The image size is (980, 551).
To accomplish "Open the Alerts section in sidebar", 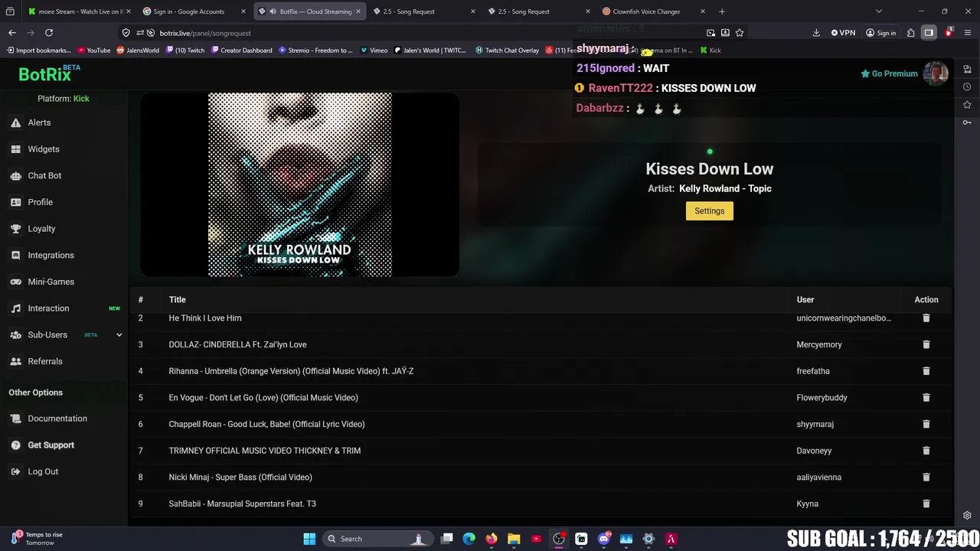I will pos(39,122).
